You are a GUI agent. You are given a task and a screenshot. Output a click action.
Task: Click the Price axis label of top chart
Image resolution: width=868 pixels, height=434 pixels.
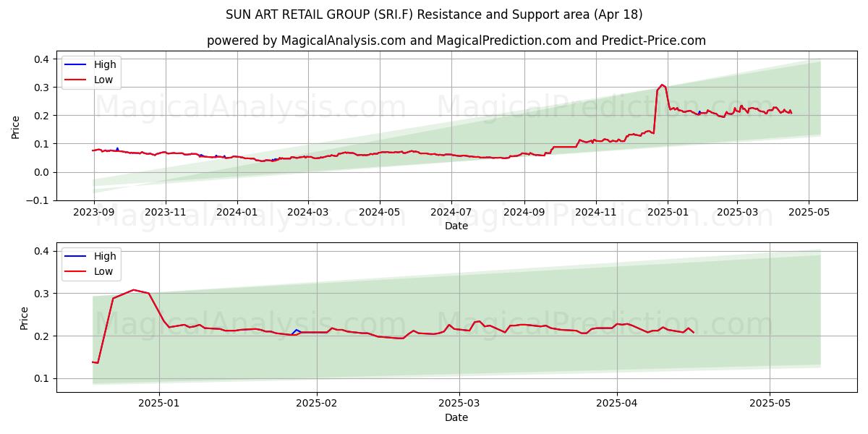tap(16, 127)
